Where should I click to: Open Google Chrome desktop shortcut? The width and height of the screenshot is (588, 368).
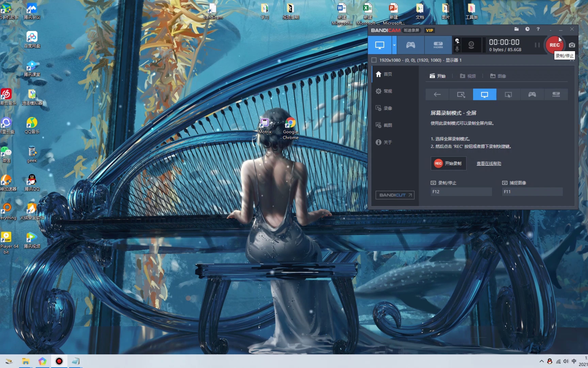click(x=290, y=128)
